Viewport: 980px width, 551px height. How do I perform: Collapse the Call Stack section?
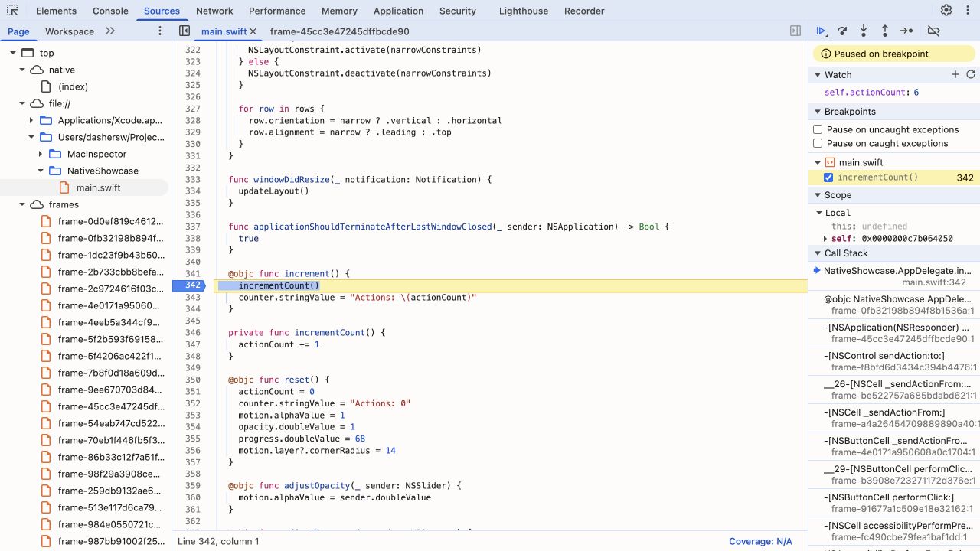coord(817,253)
